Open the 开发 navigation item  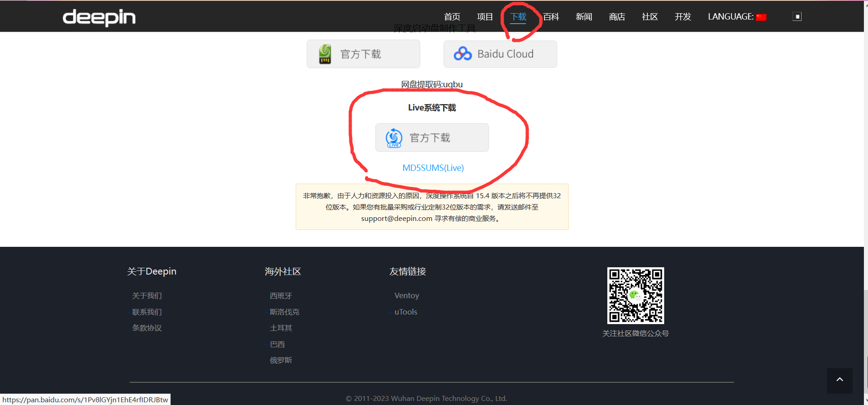click(x=683, y=17)
